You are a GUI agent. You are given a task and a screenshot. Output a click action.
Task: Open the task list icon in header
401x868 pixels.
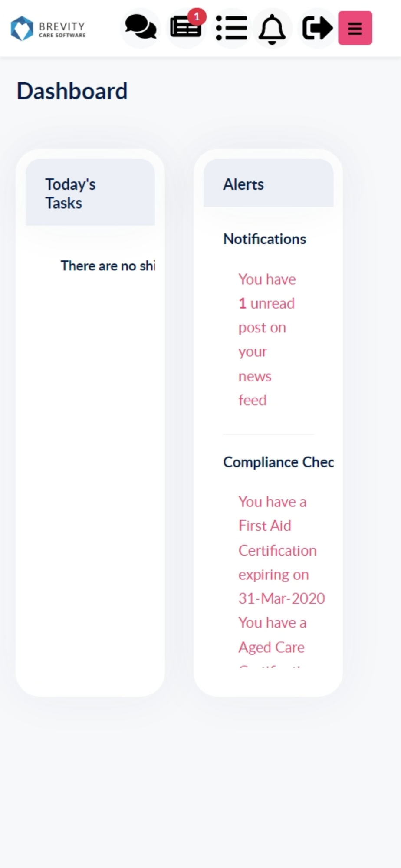[x=231, y=28]
